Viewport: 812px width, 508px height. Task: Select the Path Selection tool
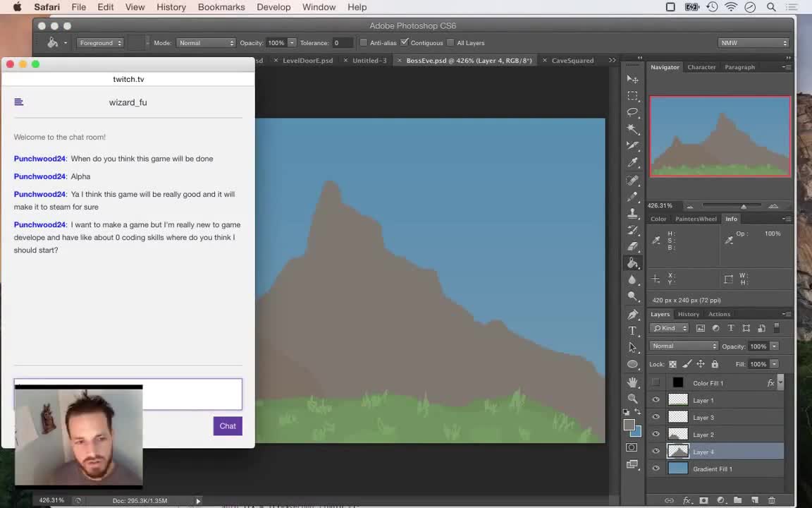point(632,347)
